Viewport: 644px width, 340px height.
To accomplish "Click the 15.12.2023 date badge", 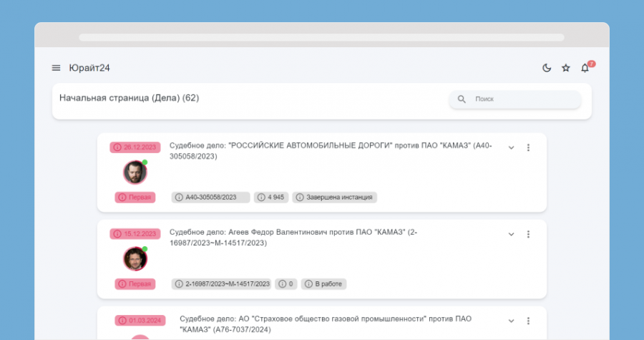I will (135, 234).
